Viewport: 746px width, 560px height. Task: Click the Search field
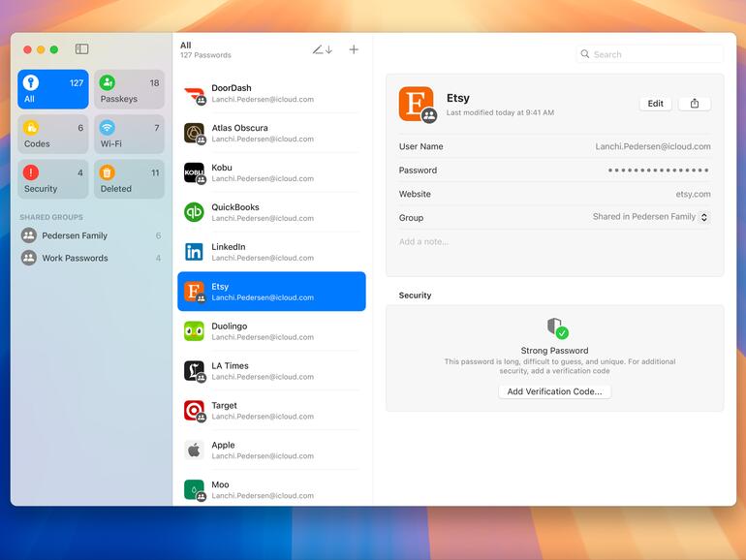[x=649, y=54]
